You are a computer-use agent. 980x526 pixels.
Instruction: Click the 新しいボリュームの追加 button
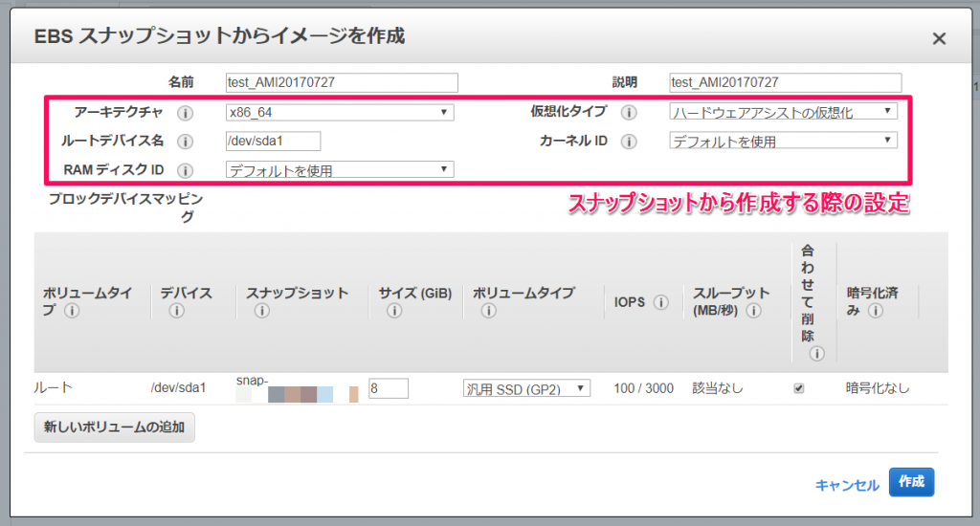pos(115,427)
